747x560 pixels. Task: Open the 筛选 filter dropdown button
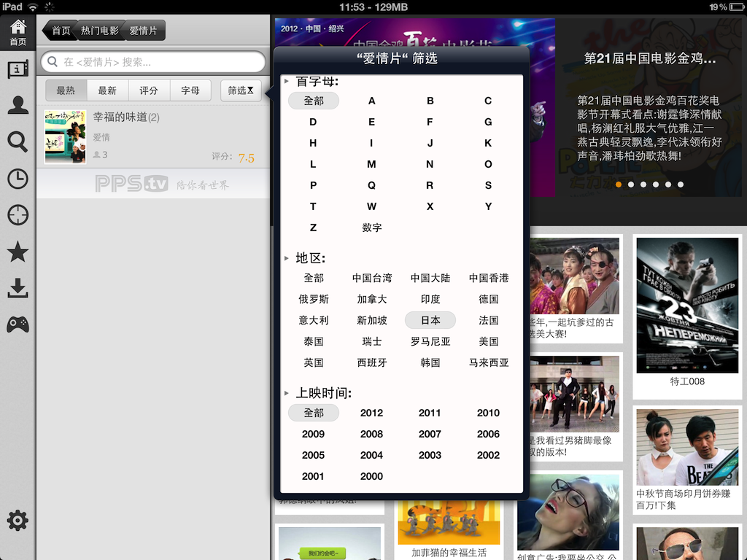click(x=241, y=90)
